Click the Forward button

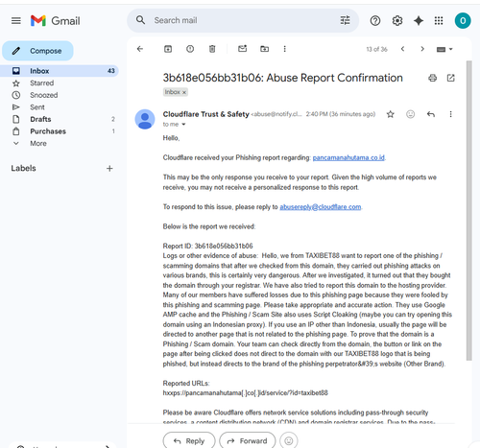tap(248, 441)
